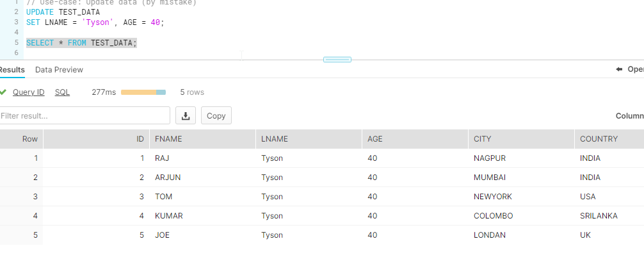Select the COLOMBO city cell
This screenshot has width=644, height=264.
point(521,216)
